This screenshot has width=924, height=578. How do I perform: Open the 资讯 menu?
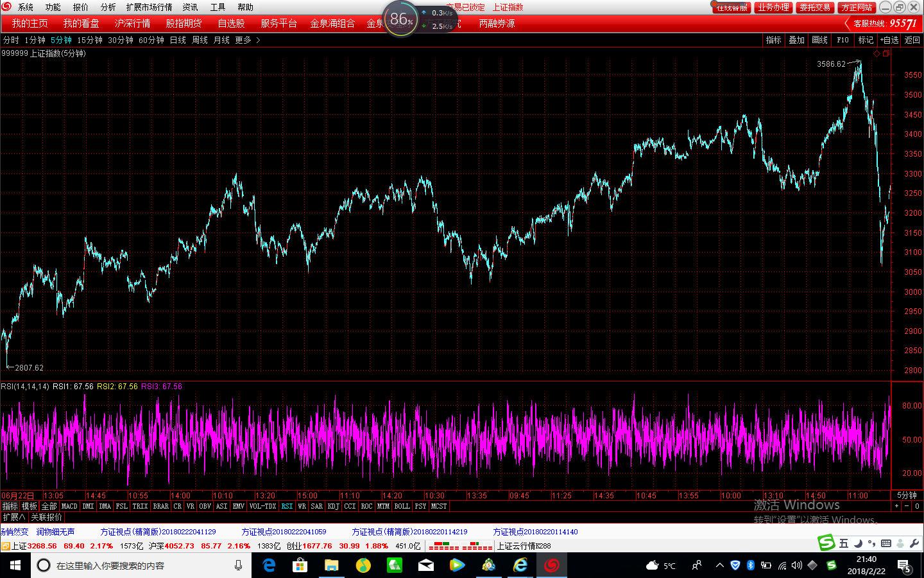191,7
